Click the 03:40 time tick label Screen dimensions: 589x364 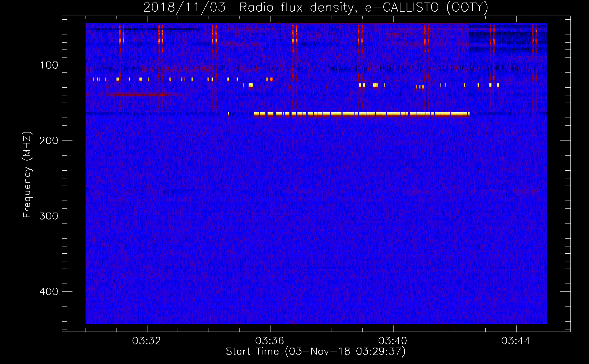pos(393,341)
